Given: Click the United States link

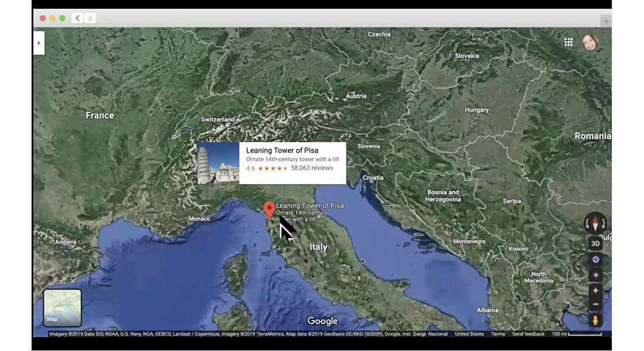Looking at the screenshot, I should coord(469,334).
